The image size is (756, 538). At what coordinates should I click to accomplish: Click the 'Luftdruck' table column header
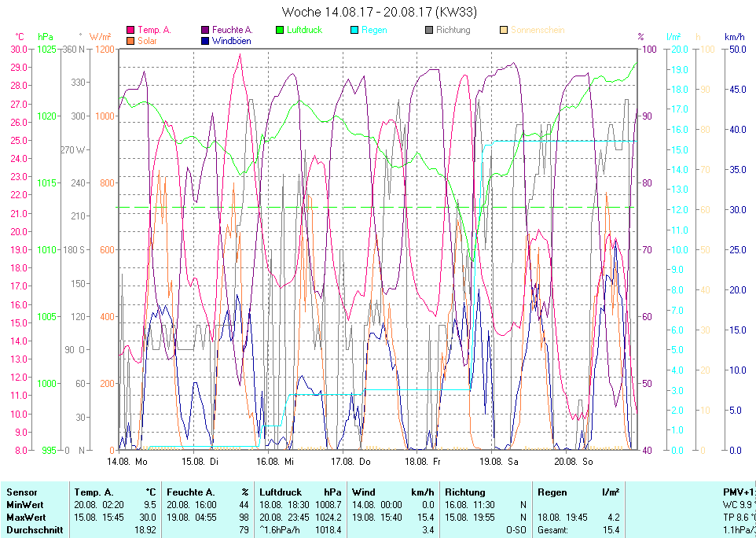tap(281, 492)
